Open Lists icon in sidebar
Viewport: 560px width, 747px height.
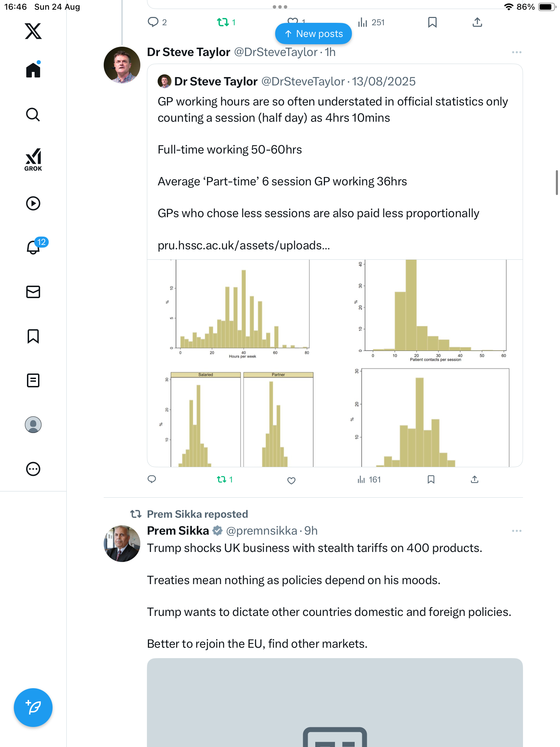[33, 380]
